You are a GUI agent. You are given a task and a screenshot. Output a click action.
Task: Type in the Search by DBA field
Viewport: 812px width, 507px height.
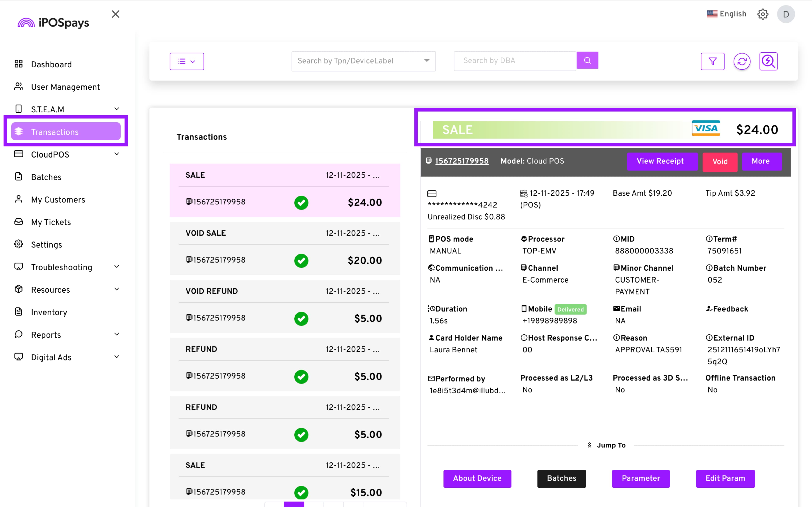click(x=514, y=61)
